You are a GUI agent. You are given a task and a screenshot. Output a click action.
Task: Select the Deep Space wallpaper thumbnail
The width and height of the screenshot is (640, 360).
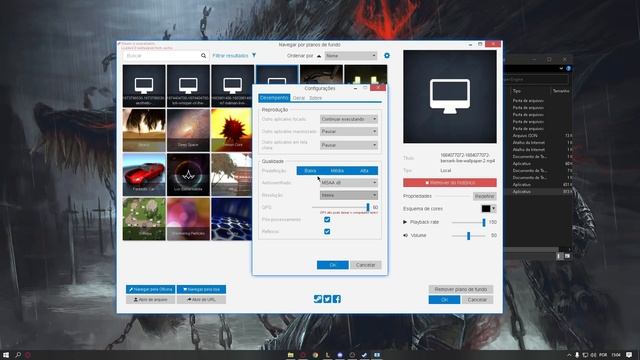pos(188,130)
